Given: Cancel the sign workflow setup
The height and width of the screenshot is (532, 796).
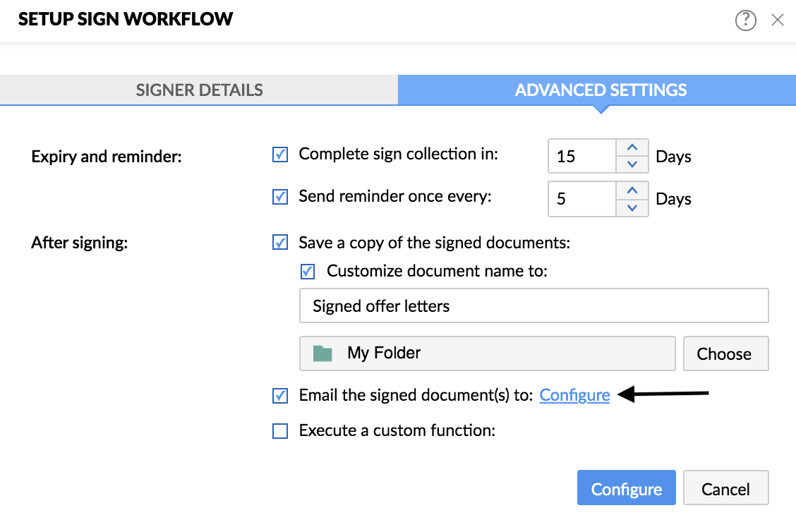Looking at the screenshot, I should click(x=725, y=488).
